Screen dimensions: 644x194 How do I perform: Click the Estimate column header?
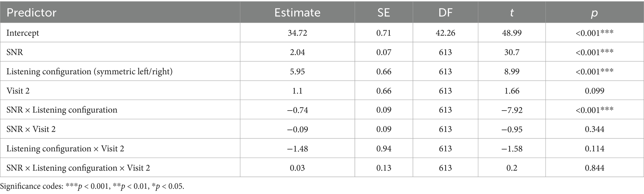click(x=297, y=13)
